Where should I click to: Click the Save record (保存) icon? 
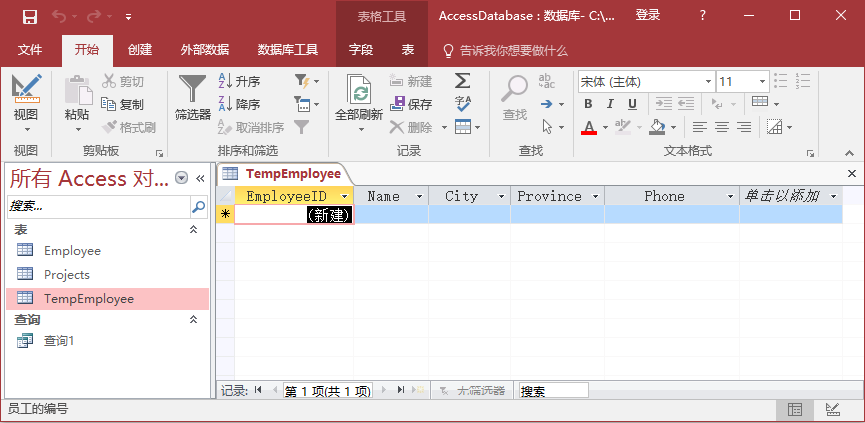(398, 104)
